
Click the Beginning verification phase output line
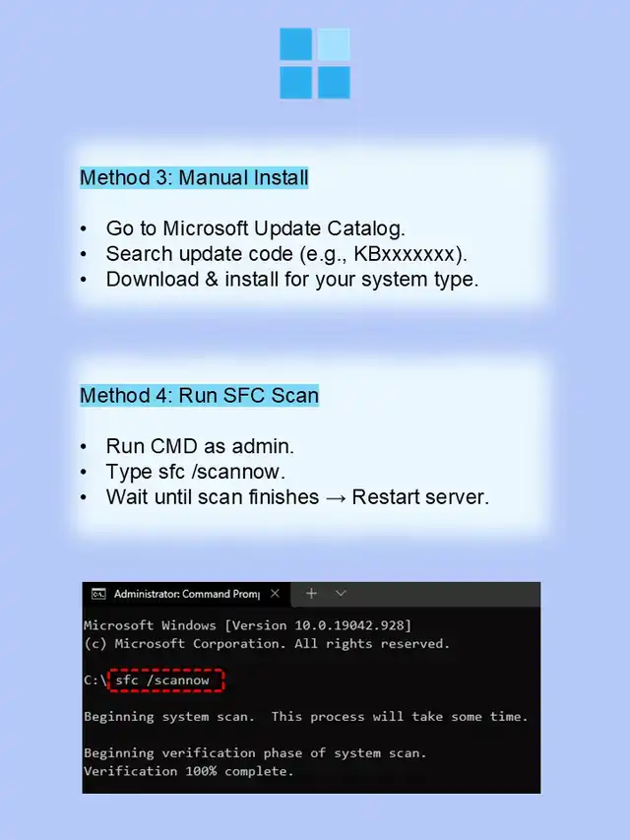click(x=255, y=753)
